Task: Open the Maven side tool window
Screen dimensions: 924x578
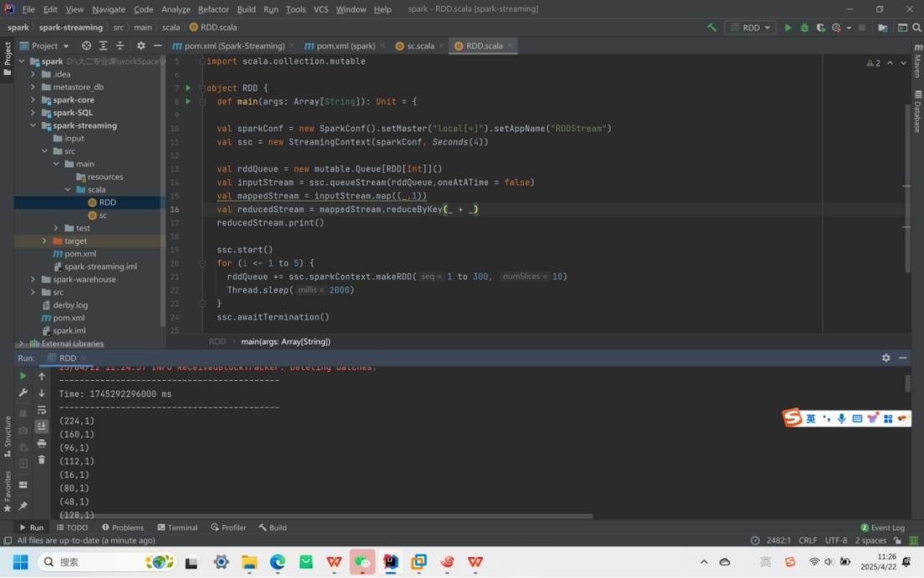Action: (917, 61)
